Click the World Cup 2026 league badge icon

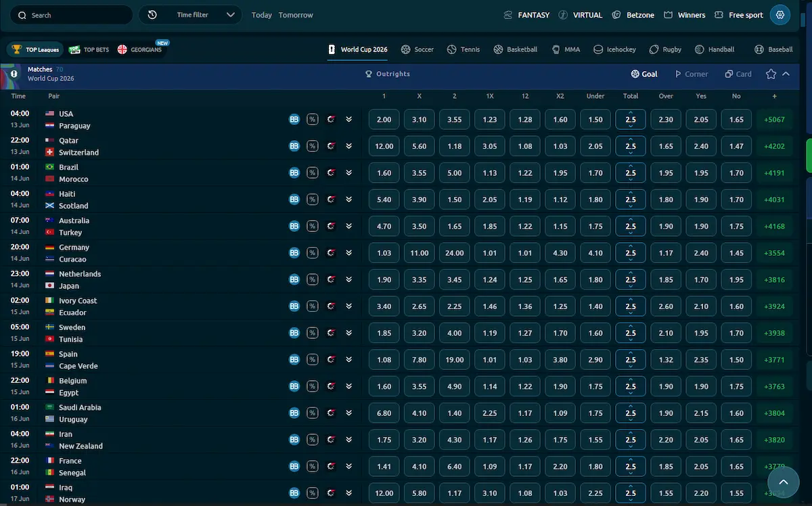click(x=14, y=74)
